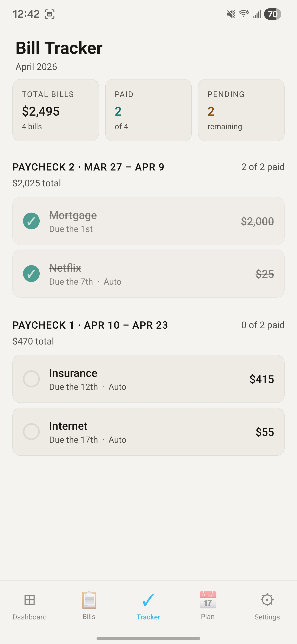
Task: Open the Dashboard grid icon
Action: [29, 600]
